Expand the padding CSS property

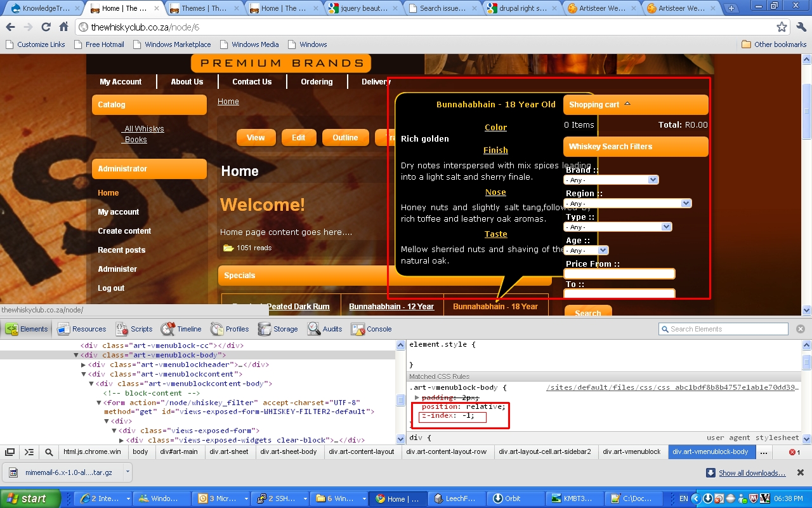click(417, 398)
